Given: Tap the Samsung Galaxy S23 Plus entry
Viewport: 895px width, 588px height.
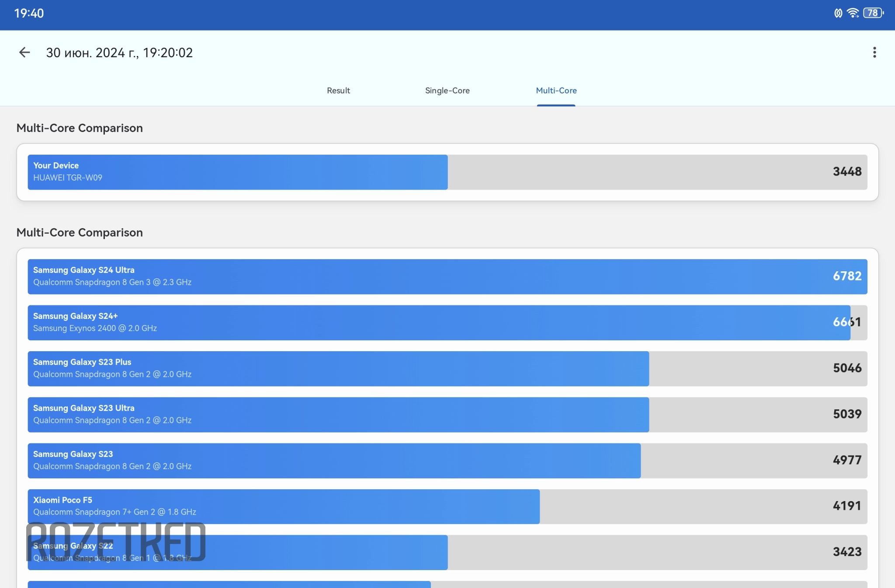Looking at the screenshot, I should click(x=338, y=368).
